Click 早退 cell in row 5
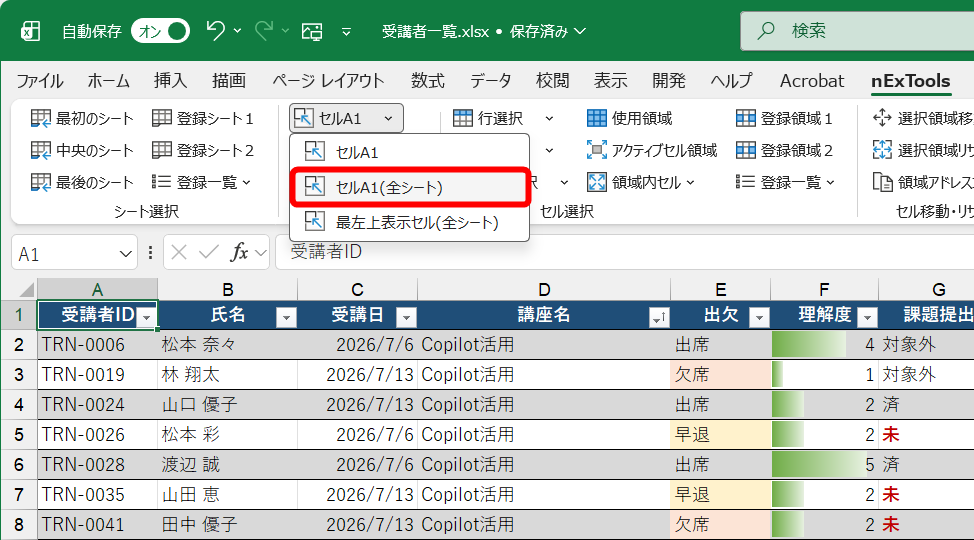Viewport: 974px width, 540px height. pos(721,434)
